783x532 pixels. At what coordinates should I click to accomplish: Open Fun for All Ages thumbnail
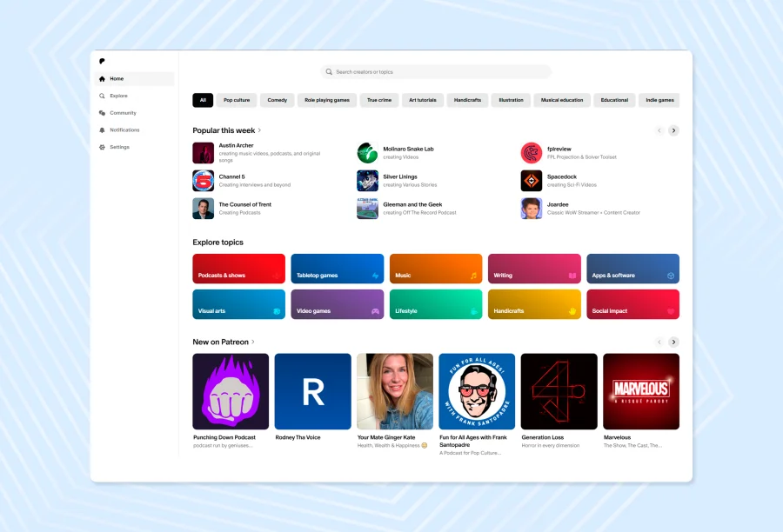(477, 392)
